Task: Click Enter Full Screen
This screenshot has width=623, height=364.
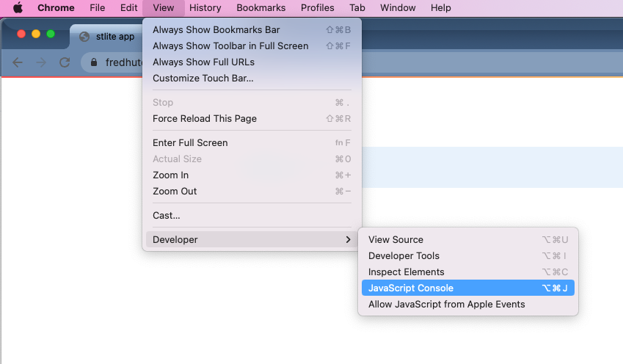Action: click(x=190, y=143)
